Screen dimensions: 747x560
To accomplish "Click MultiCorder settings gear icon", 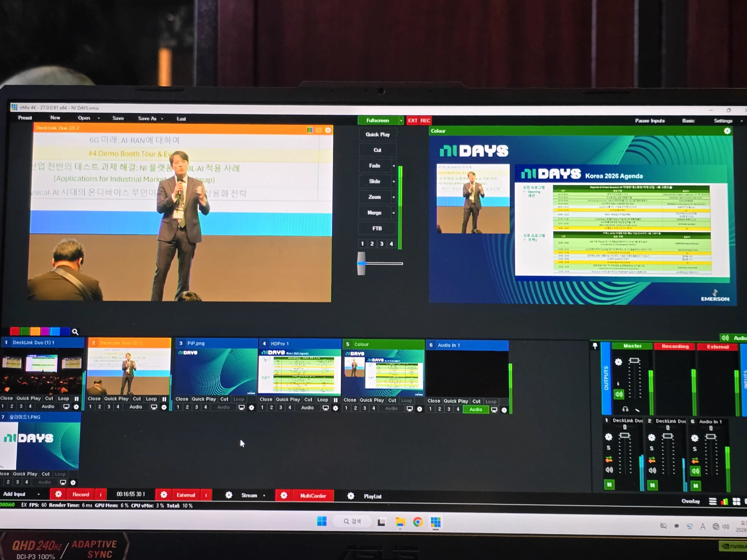I will pyautogui.click(x=284, y=495).
